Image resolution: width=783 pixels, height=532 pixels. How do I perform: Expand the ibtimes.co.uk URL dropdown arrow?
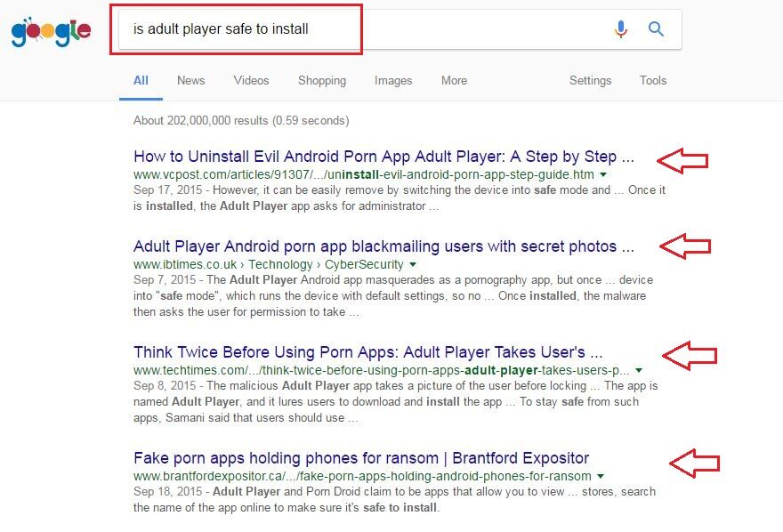pos(413,264)
